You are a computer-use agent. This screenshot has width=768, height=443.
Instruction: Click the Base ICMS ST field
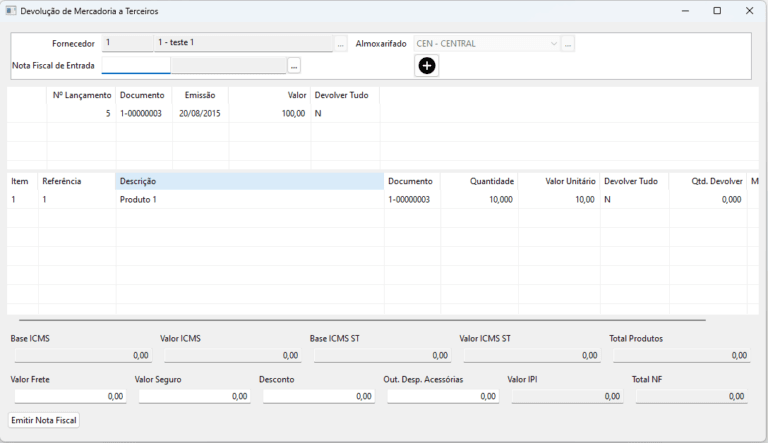tap(383, 355)
